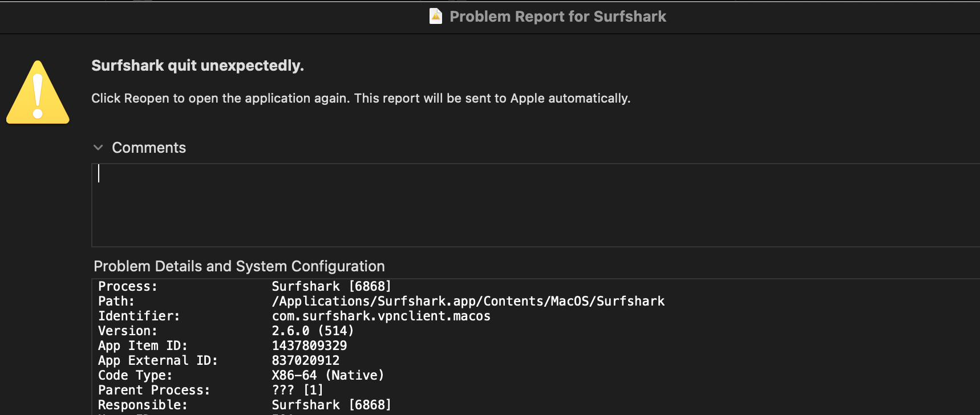Click the yellow warning triangle icon
The image size is (980, 415).
click(38, 93)
